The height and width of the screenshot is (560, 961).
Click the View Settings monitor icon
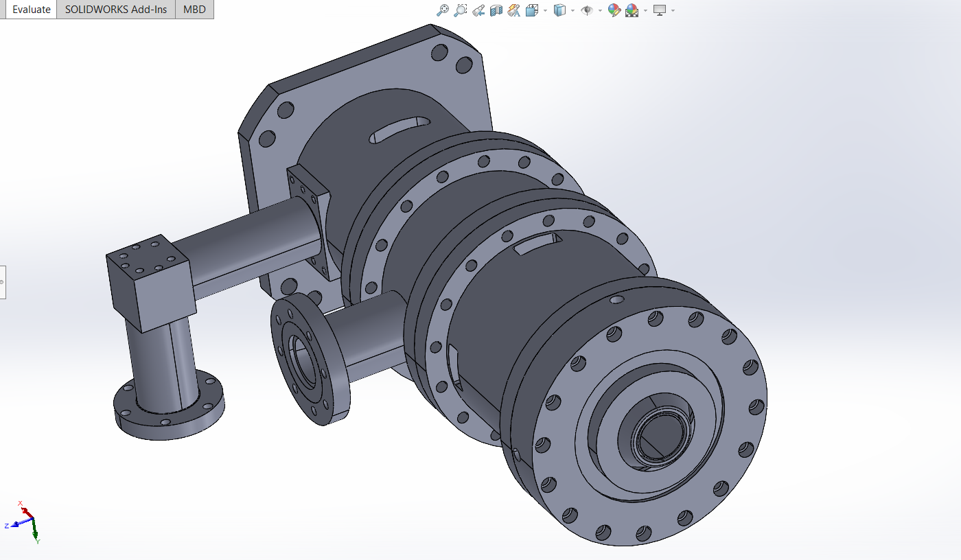[660, 10]
